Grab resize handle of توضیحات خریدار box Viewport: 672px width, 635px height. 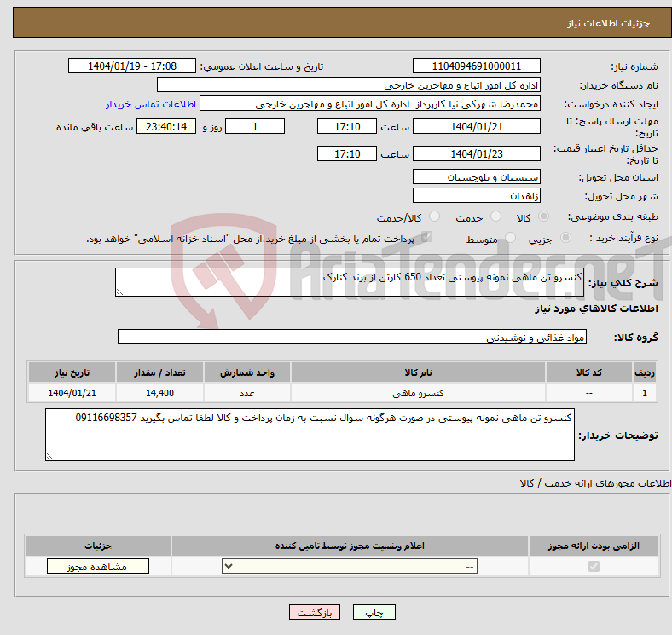pyautogui.click(x=50, y=456)
